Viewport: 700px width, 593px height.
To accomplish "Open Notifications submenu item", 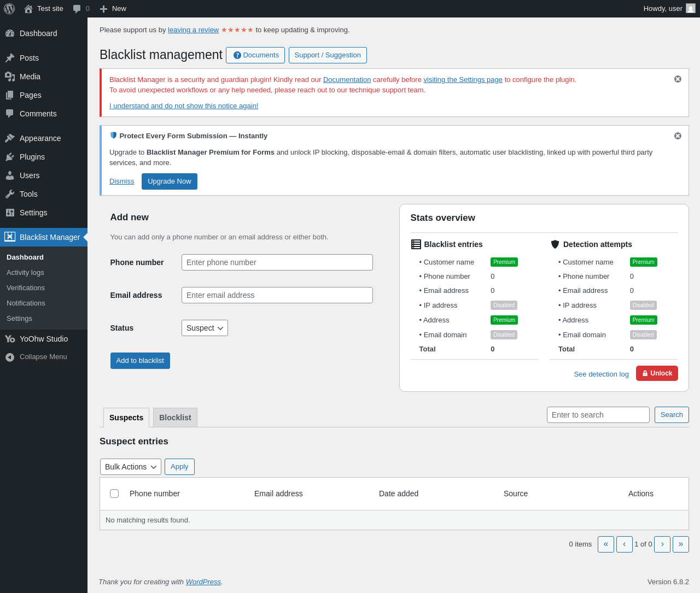I will (x=26, y=303).
